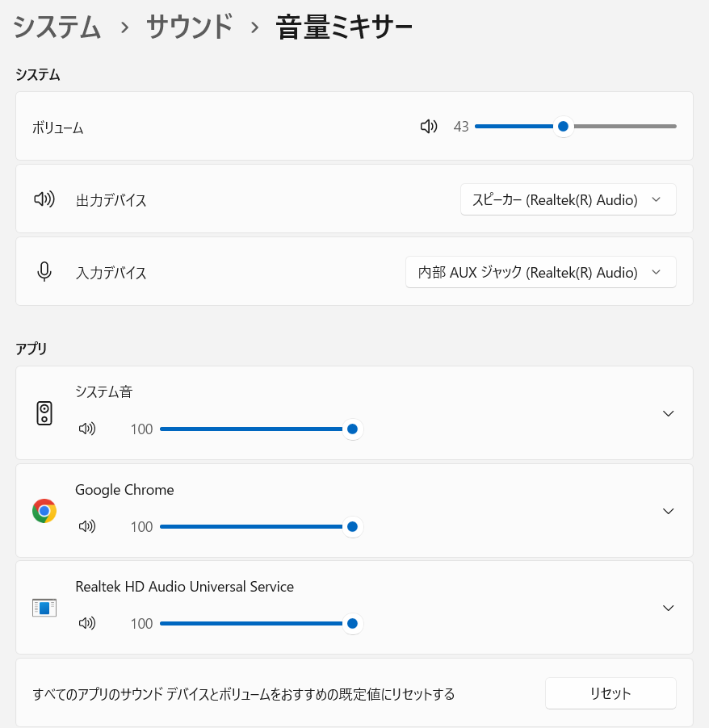
Task: Click the speaker icon next to the system volume
Action: 428,126
